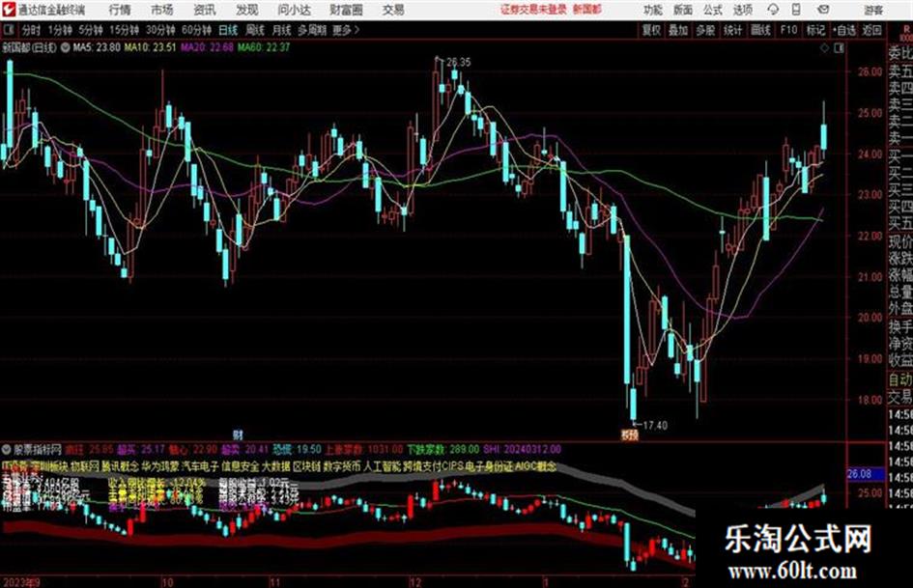Click the 统计 toolbar button
Screen dimensions: 913x588
[x=732, y=30]
